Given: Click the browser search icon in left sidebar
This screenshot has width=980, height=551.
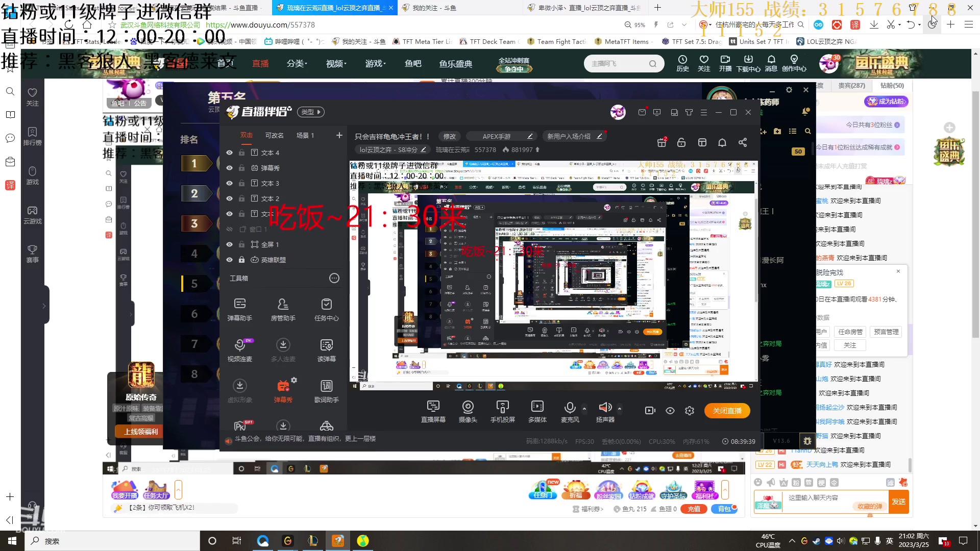Looking at the screenshot, I should click(x=10, y=91).
